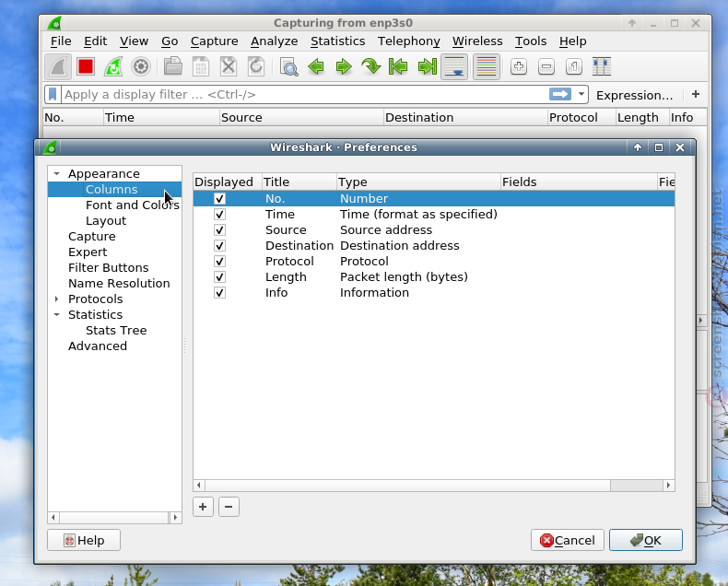
Task: Close the capture file using the toolbar X icon
Action: click(x=229, y=67)
